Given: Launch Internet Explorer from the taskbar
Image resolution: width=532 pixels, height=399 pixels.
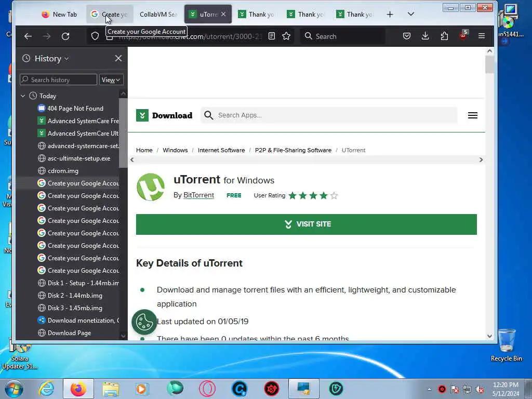Looking at the screenshot, I should click(x=46, y=389).
